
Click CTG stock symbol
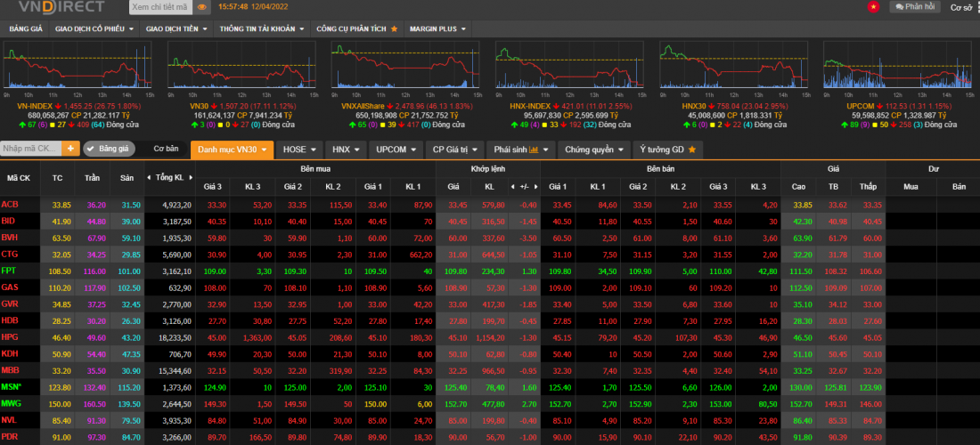coord(9,254)
